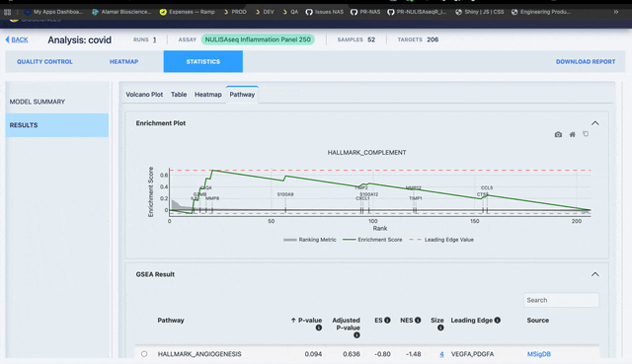The image size is (632, 364).
Task: Open the DEV bookmark folder
Action: 265,12
